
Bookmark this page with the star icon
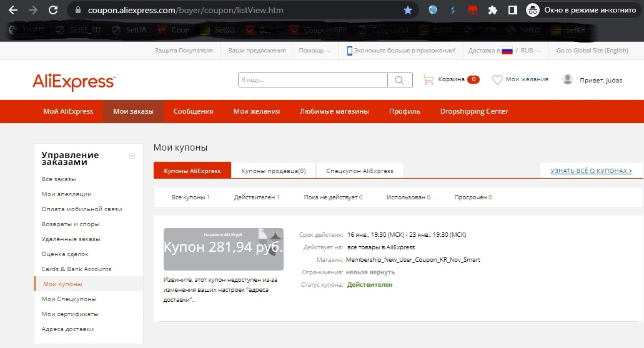coord(407,10)
